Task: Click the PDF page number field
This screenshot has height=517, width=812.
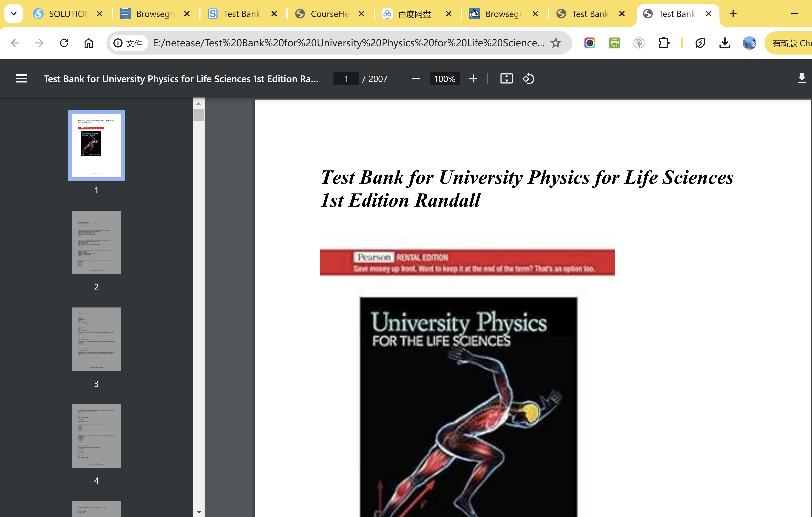Action: point(346,79)
